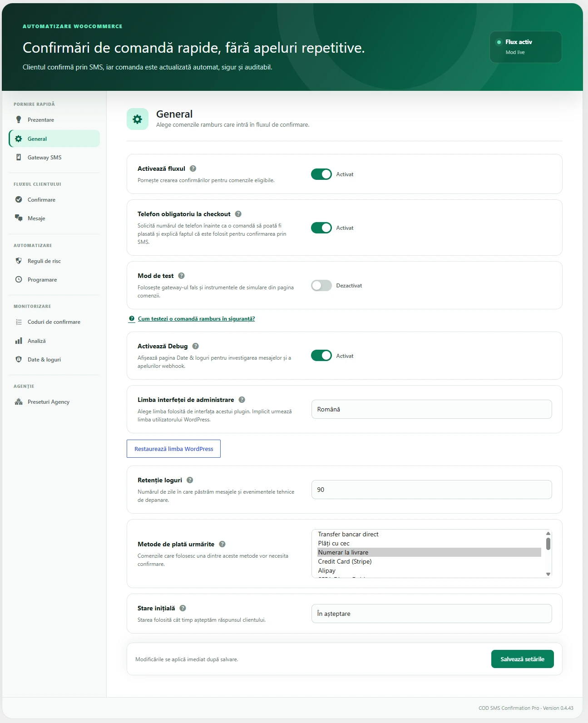Click the phone icon for Gateway SMS
This screenshot has width=588, height=723.
(19, 157)
